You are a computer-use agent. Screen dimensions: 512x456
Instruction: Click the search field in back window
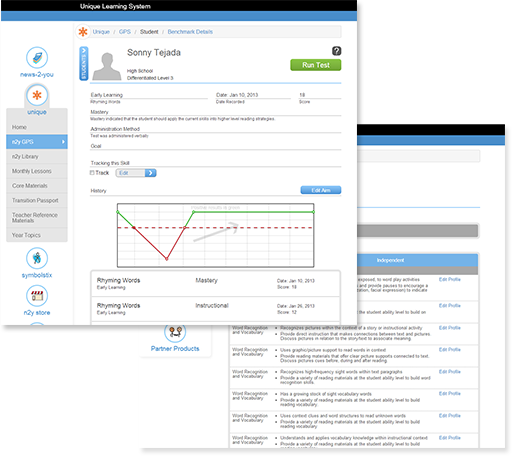(418, 156)
